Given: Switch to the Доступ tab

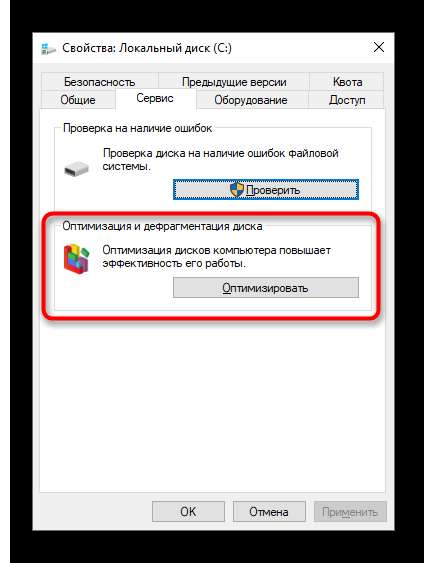Looking at the screenshot, I should pyautogui.click(x=347, y=100).
